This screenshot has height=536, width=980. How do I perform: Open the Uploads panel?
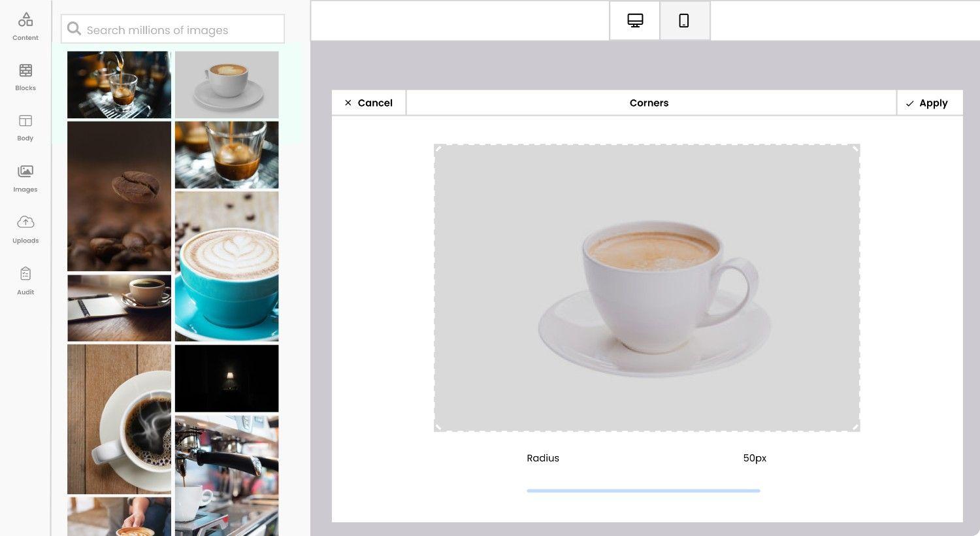click(25, 229)
